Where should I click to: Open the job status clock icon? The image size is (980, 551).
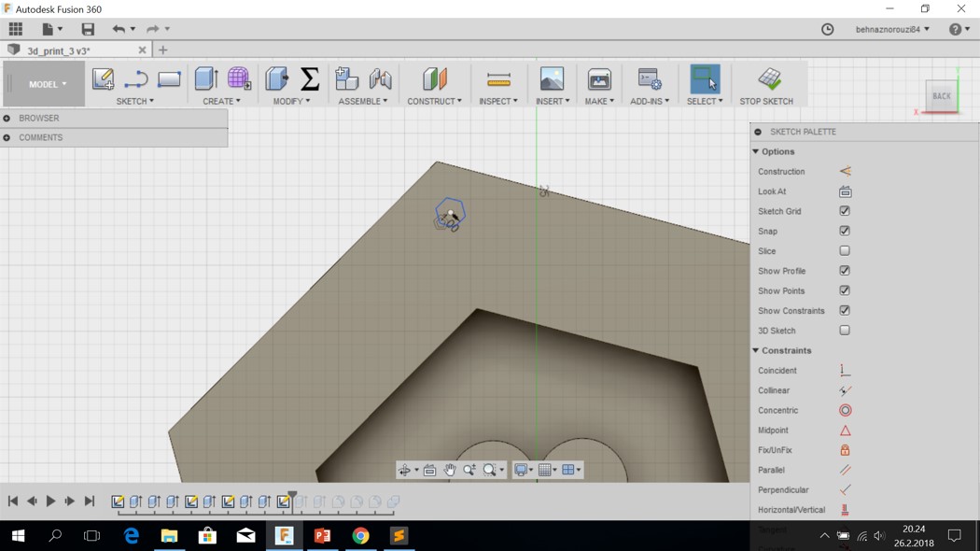[x=828, y=29]
